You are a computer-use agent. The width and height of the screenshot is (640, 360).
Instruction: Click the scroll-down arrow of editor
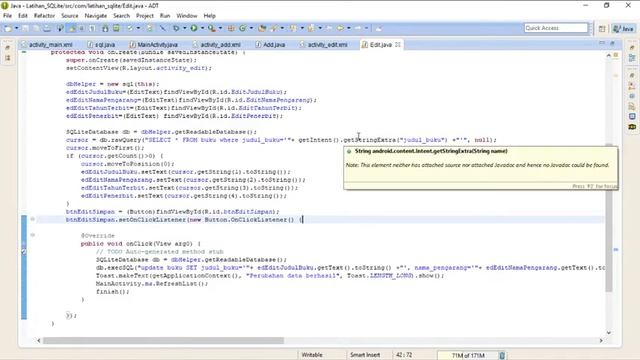tap(609, 333)
